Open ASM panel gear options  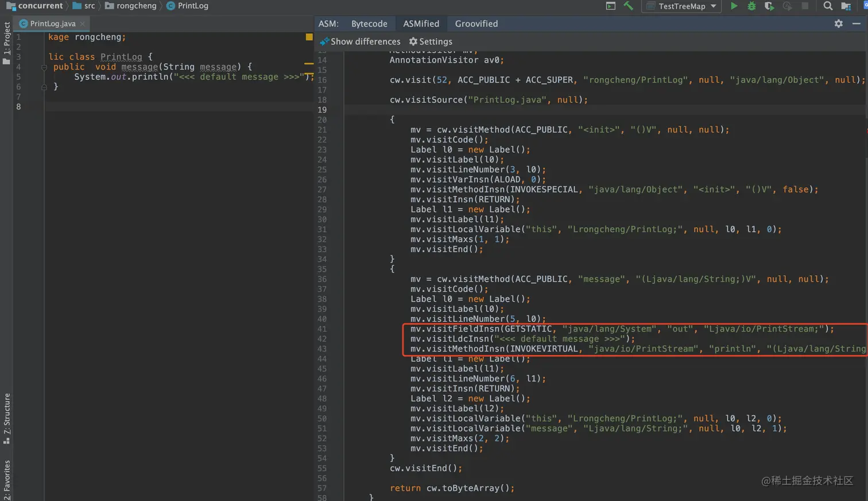(x=839, y=24)
